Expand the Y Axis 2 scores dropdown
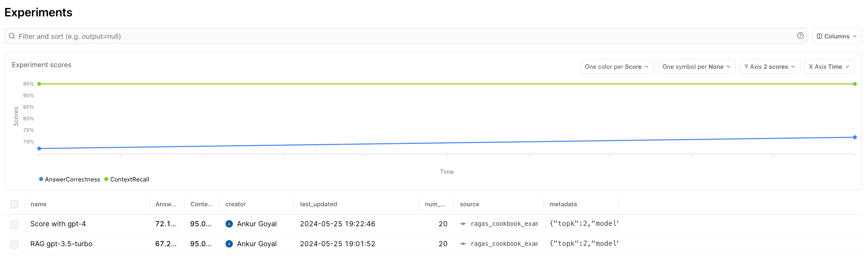This screenshot has height=267, width=868. [x=770, y=67]
